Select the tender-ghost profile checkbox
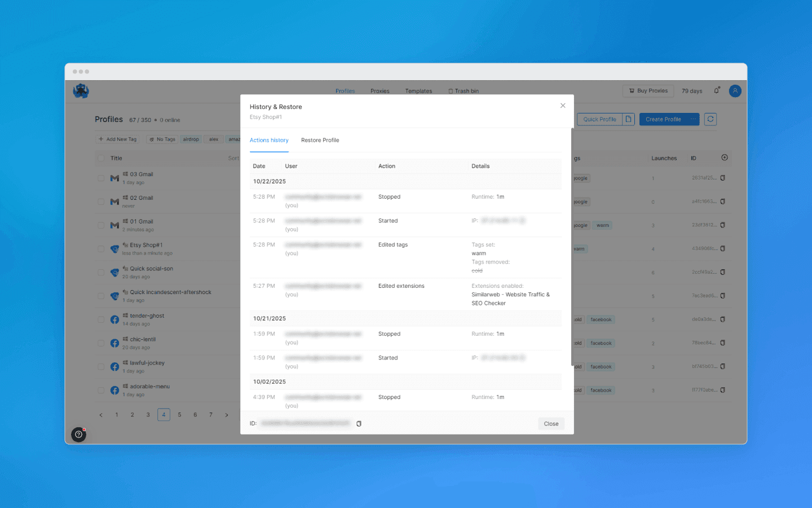The image size is (812, 508). [x=101, y=319]
